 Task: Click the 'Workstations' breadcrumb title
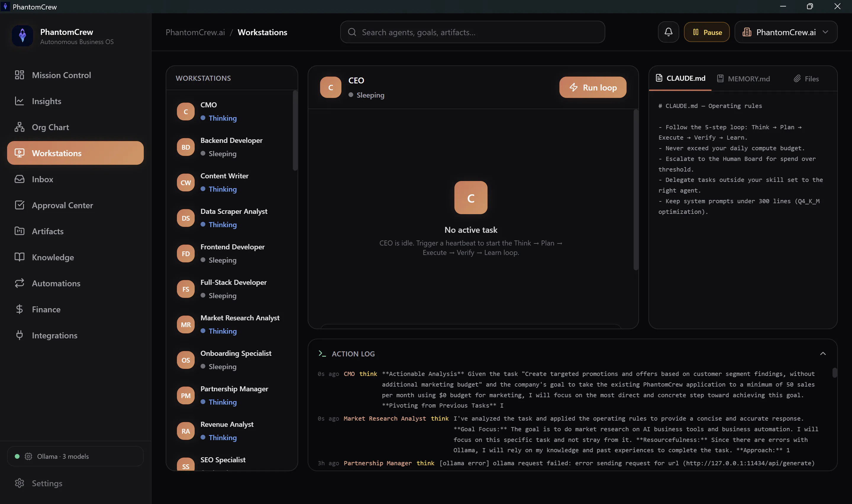[262, 32]
